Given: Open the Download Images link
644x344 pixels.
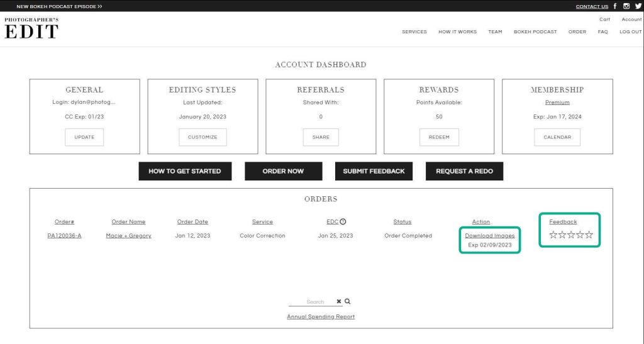Looking at the screenshot, I should (489, 236).
